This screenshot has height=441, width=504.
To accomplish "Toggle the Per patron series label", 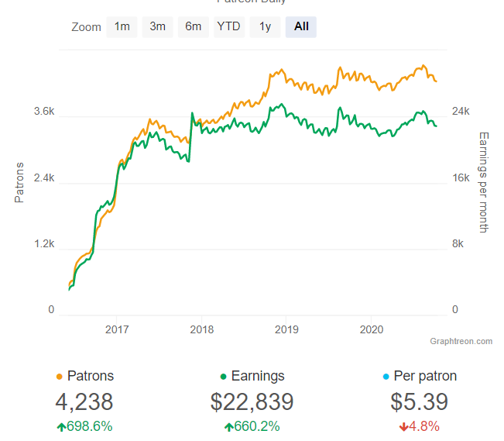I will (x=425, y=376).
